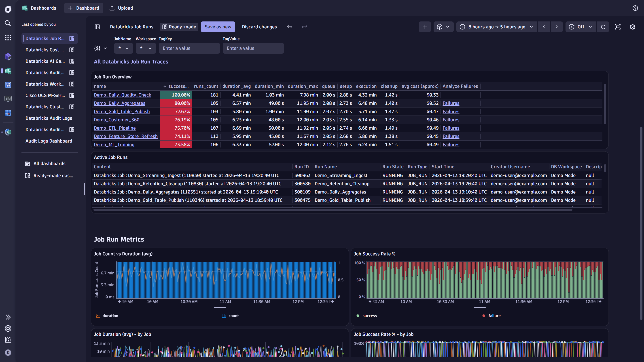
Task: Open the Workspace filter dropdown
Action: point(146,48)
